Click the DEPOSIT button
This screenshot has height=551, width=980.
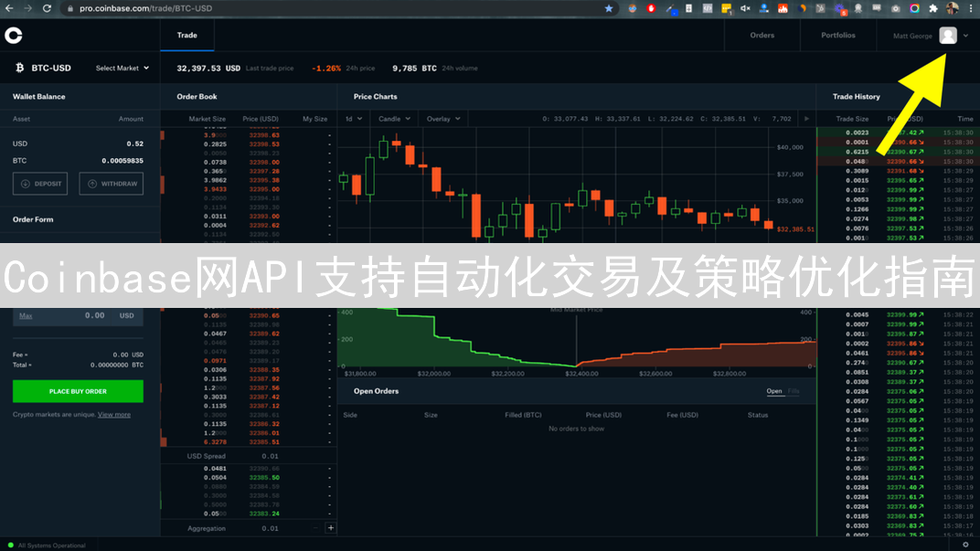click(x=40, y=184)
